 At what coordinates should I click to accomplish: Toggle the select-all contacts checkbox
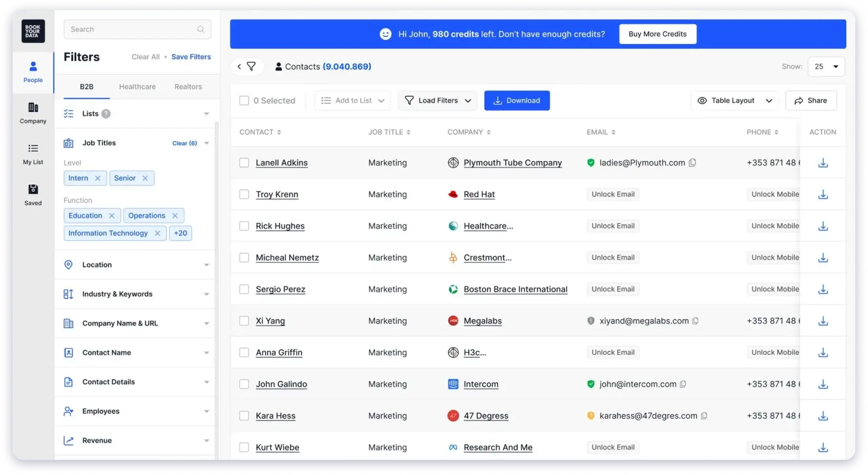click(244, 101)
